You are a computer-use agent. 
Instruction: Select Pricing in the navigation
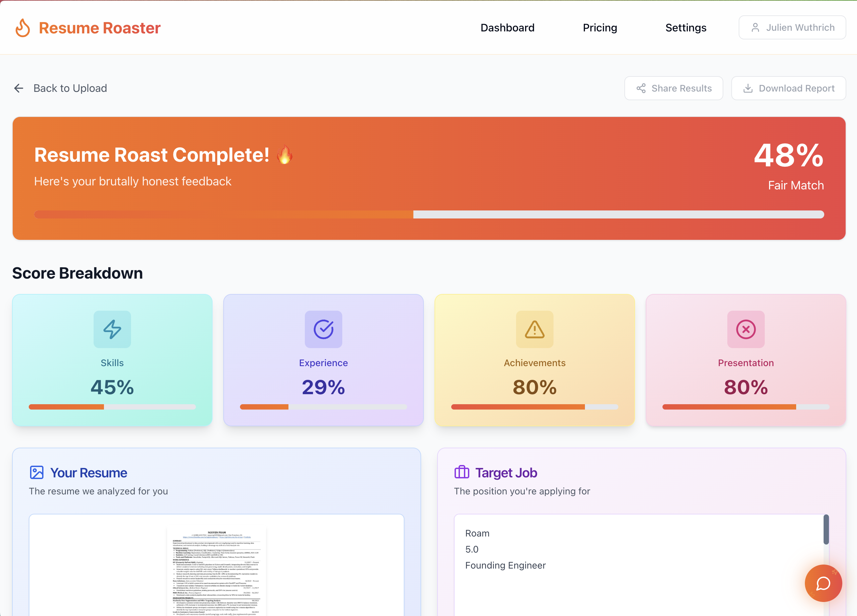(600, 28)
